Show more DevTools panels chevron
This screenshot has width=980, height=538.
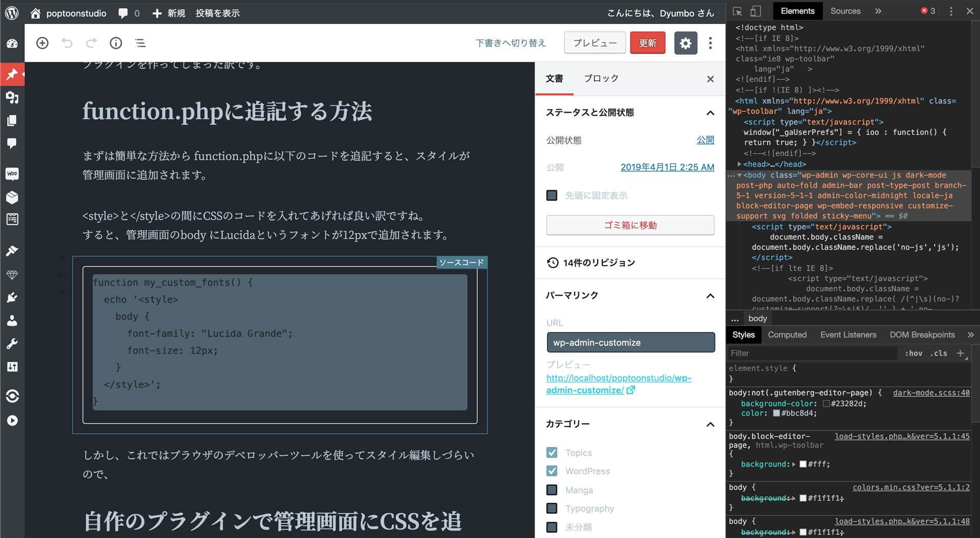[x=878, y=11]
